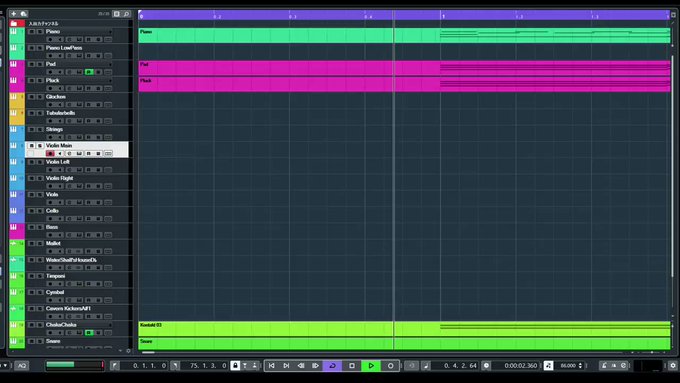This screenshot has height=383, width=680.
Task: Click left locator value 0. 1. 1. 0
Action: (149, 366)
